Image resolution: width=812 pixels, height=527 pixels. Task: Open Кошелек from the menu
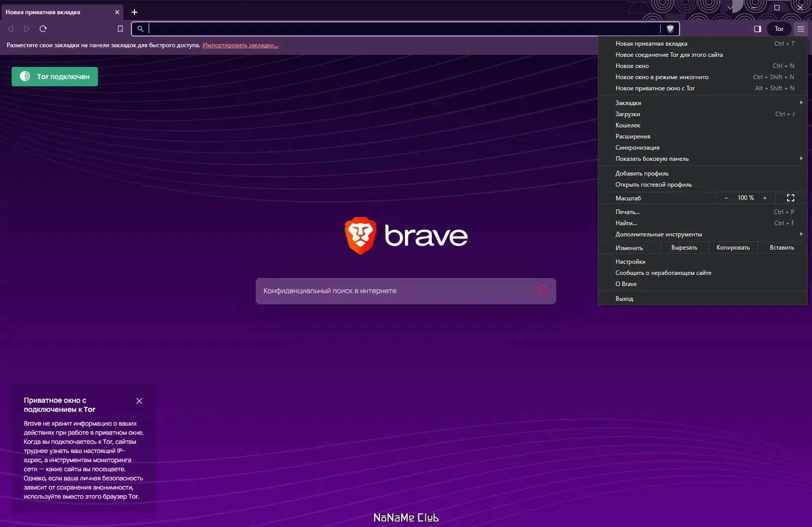point(703,125)
